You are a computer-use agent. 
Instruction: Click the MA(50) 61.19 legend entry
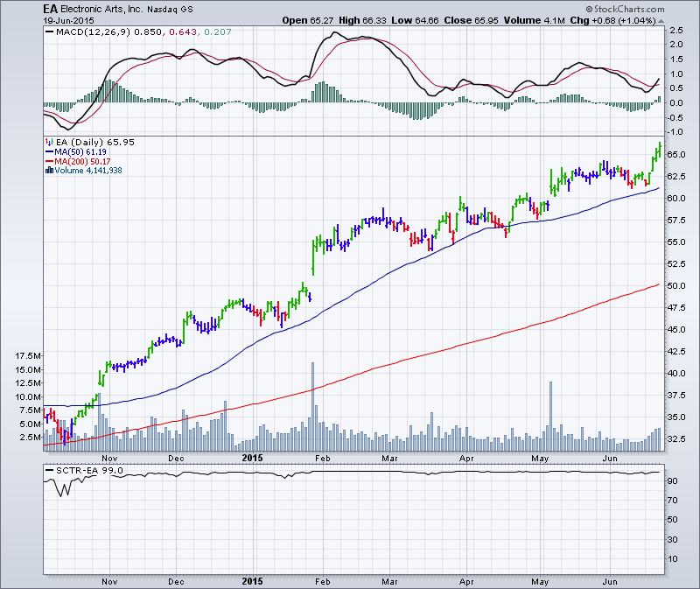tap(80, 151)
